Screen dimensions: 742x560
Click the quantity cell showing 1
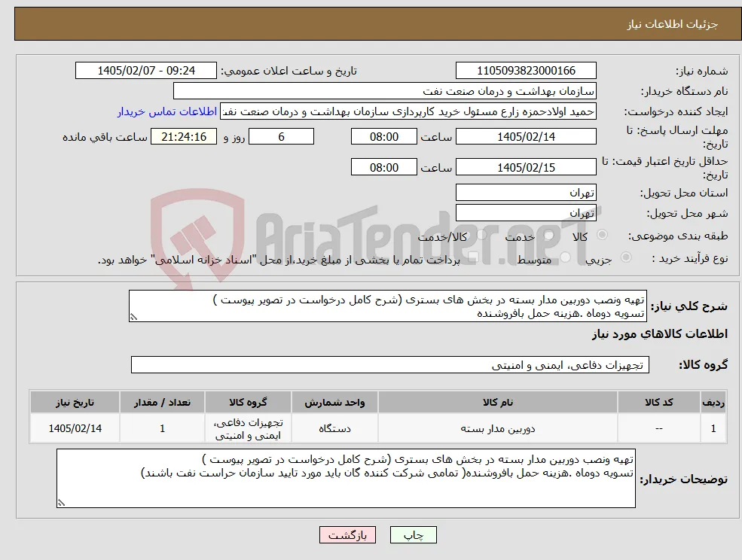tap(162, 428)
